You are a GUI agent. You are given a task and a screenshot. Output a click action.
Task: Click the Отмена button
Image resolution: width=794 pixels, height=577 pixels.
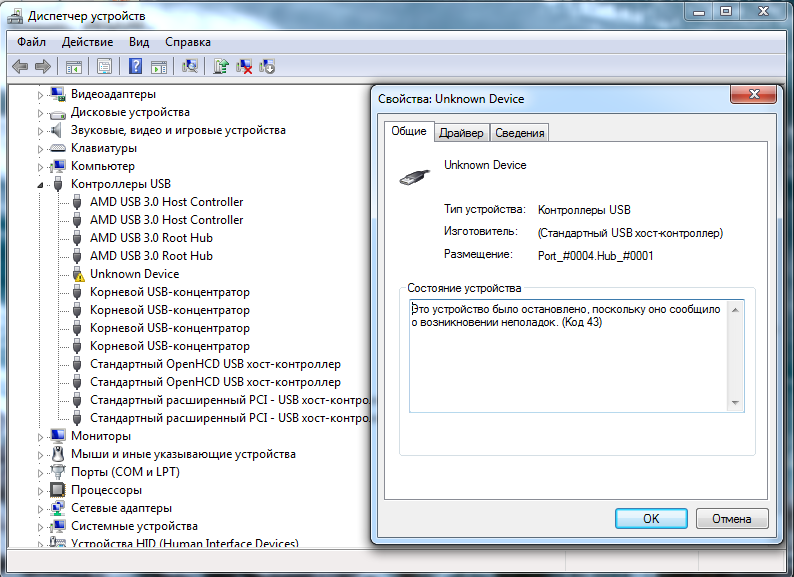pos(732,519)
